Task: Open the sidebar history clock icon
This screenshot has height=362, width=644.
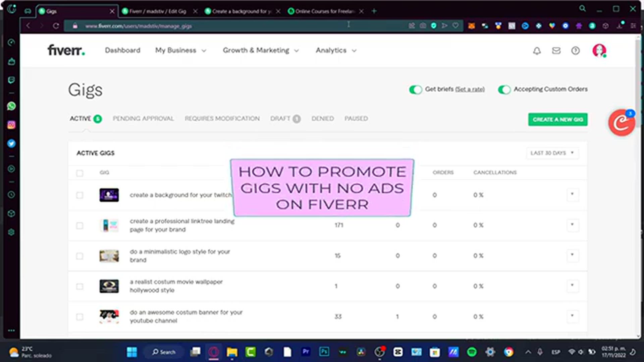Action: (x=11, y=194)
